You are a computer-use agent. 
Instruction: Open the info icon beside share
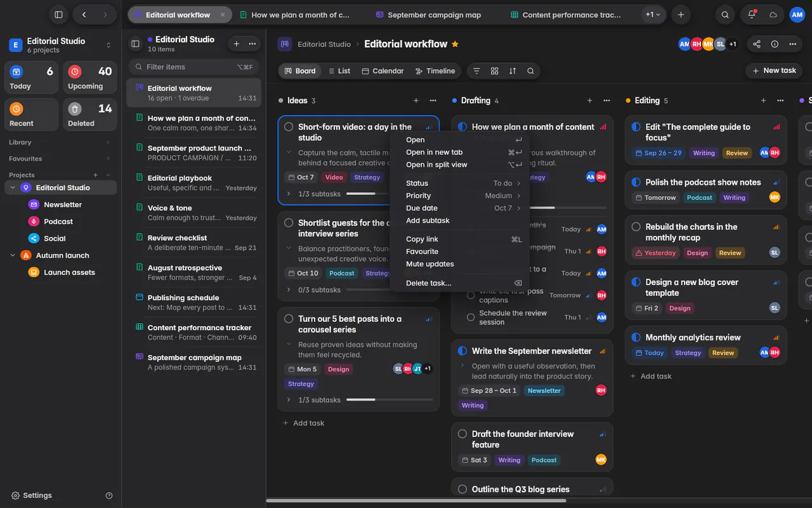[775, 44]
